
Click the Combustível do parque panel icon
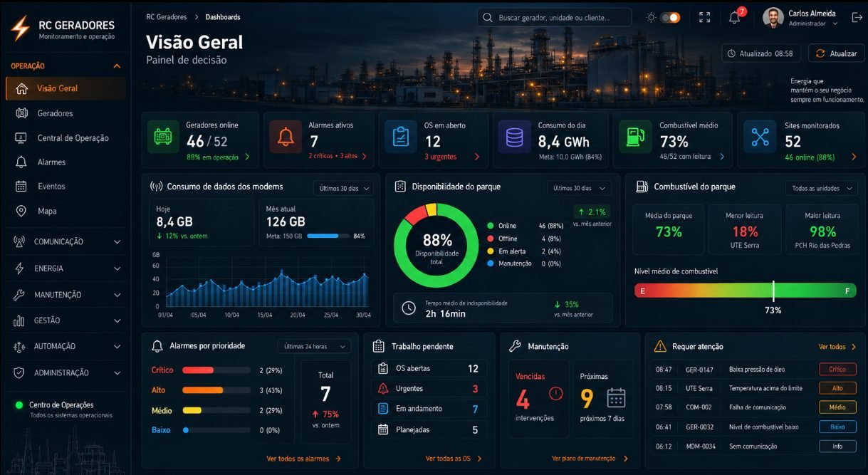(x=641, y=187)
